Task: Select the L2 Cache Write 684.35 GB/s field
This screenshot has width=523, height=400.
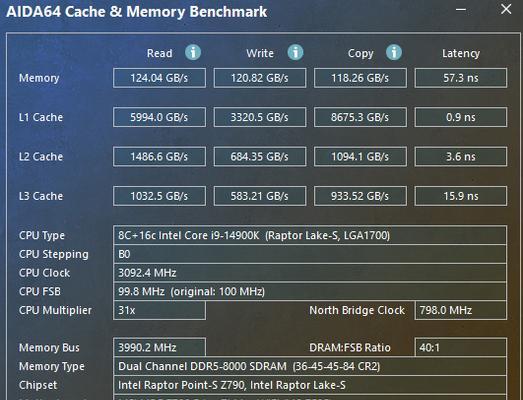Action: [260, 156]
